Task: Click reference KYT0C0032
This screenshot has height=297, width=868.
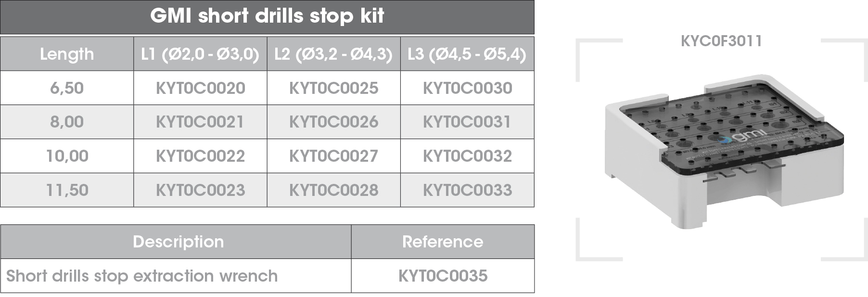Action: click(x=467, y=156)
